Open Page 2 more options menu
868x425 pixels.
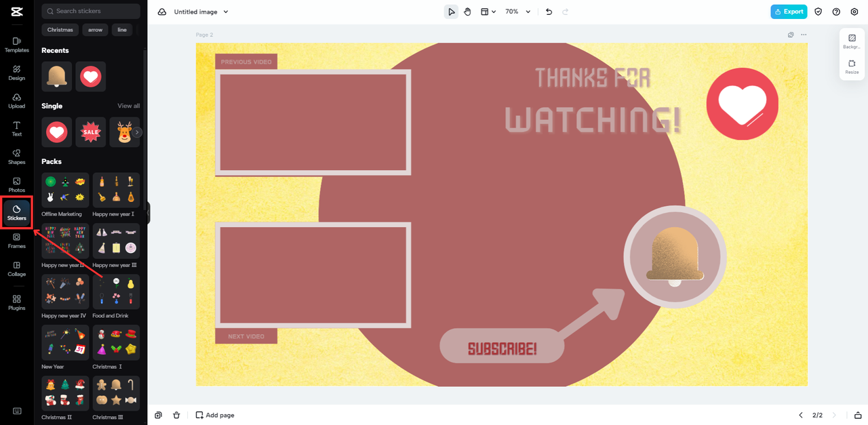click(804, 35)
